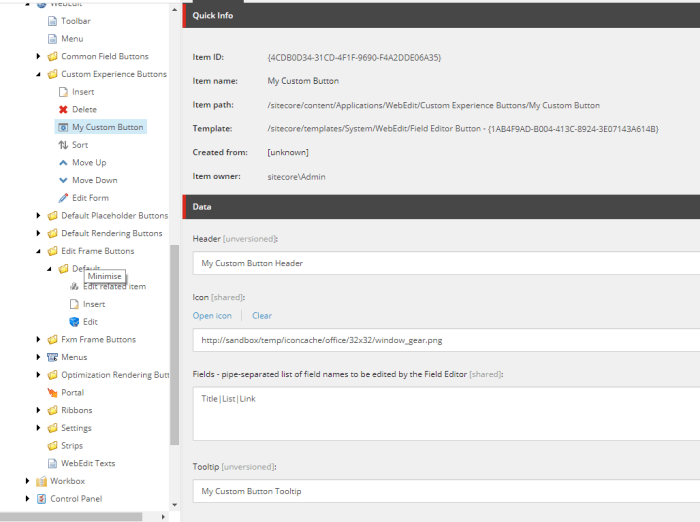Expand the Control Panel node
700x522 pixels.
click(27, 499)
